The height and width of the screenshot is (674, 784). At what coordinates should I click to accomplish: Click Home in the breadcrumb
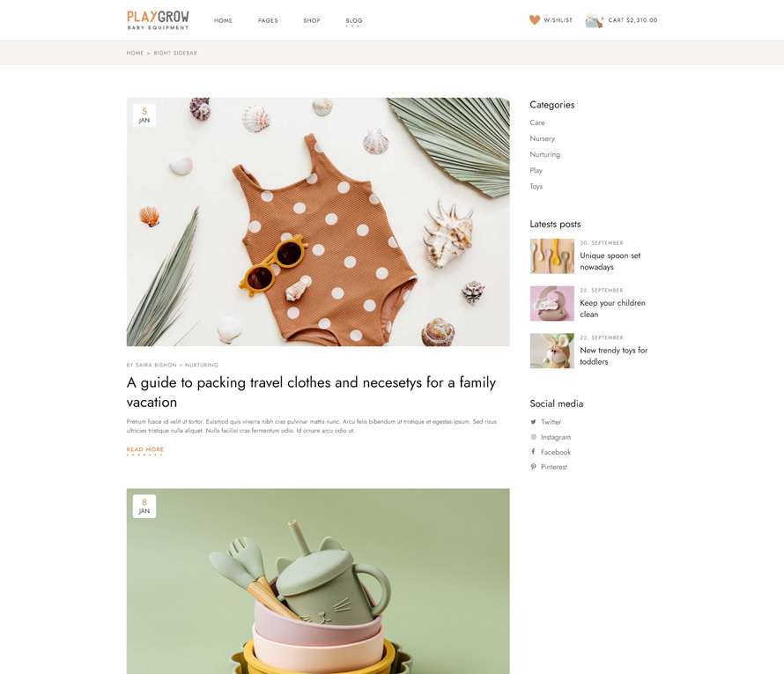[135, 53]
